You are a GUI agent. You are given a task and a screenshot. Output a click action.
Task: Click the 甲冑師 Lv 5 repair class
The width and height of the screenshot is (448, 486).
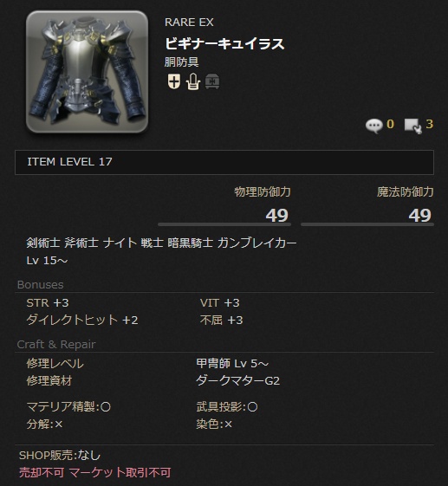232,363
